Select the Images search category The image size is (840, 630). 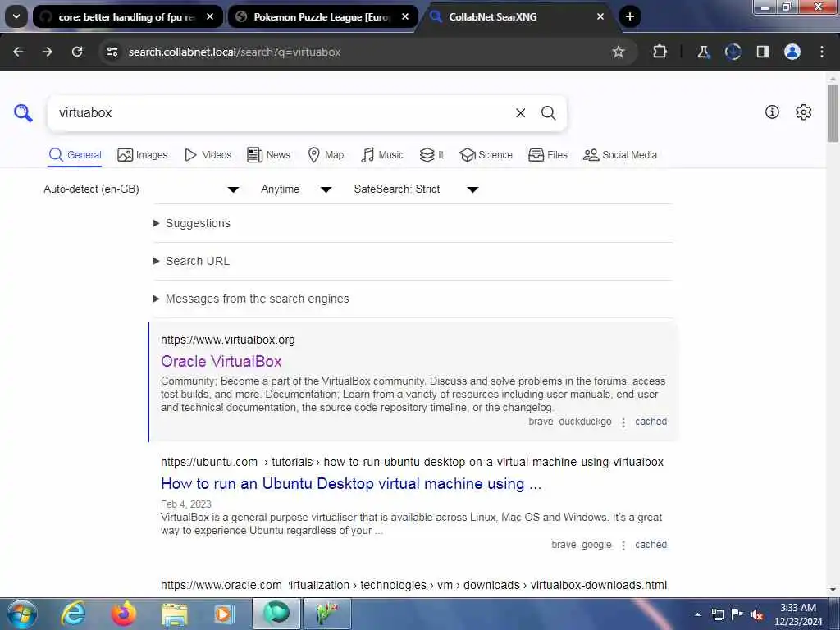143,155
